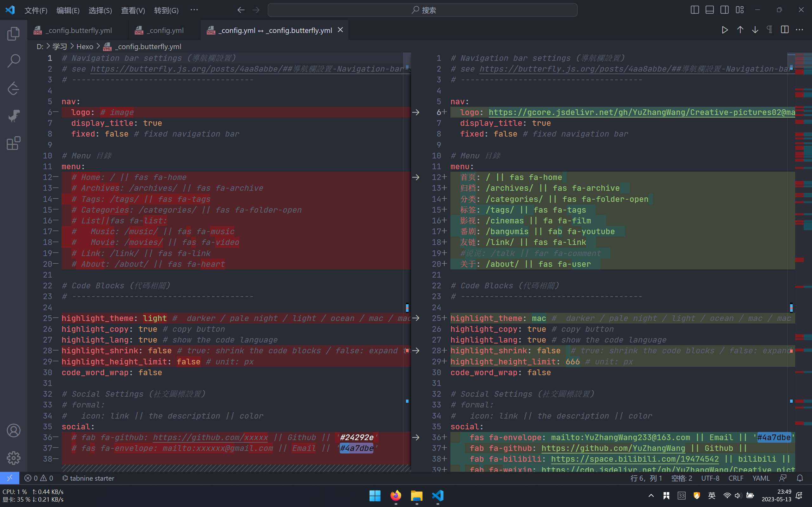Jump to next change with the down-arrow icon

[x=755, y=29]
